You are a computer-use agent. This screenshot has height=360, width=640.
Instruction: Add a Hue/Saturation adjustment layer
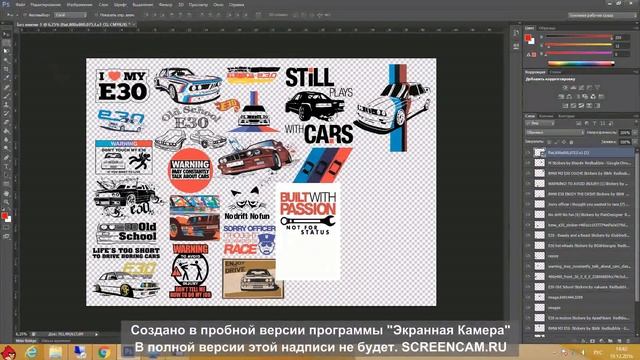pyautogui.click(x=561, y=96)
